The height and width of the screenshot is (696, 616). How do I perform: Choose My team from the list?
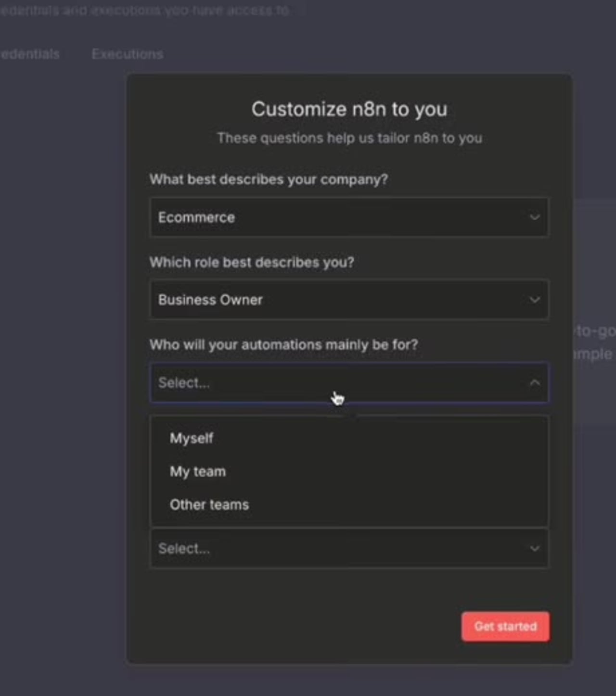pos(349,471)
